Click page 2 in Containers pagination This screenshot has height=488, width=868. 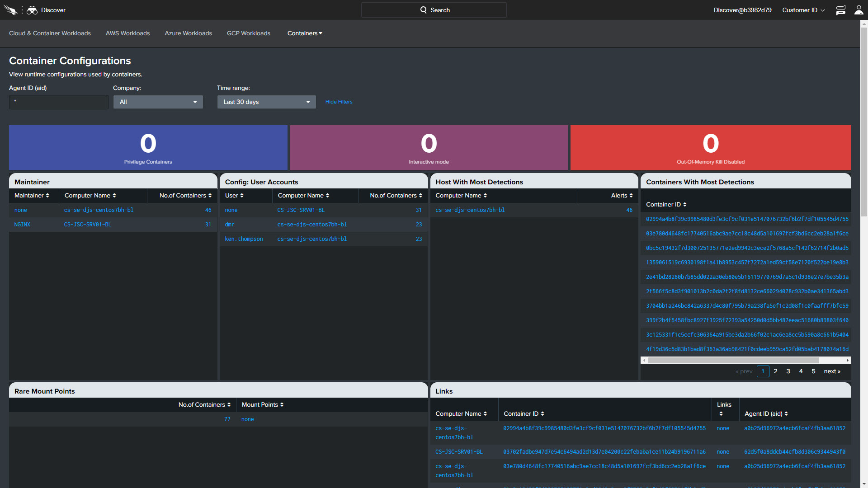(x=775, y=371)
